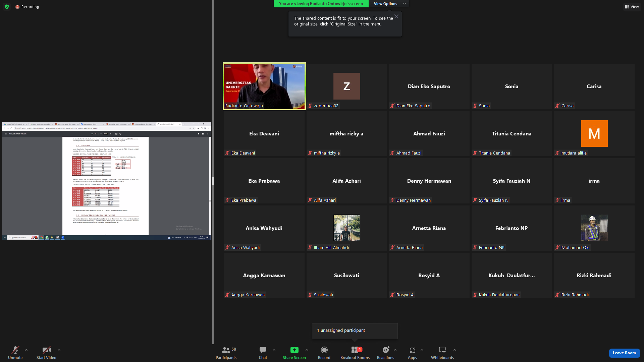
Task: Click the '1 unassigned participant' tooltip
Action: [355, 330]
